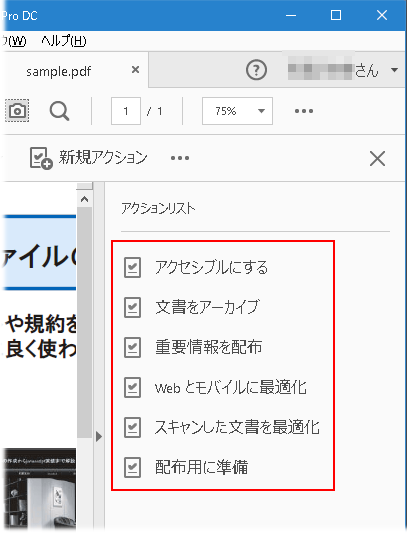Image resolution: width=407 pixels, height=533 pixels.
Task: Collapse the right pane with triangle arrow
Action: pyautogui.click(x=99, y=436)
